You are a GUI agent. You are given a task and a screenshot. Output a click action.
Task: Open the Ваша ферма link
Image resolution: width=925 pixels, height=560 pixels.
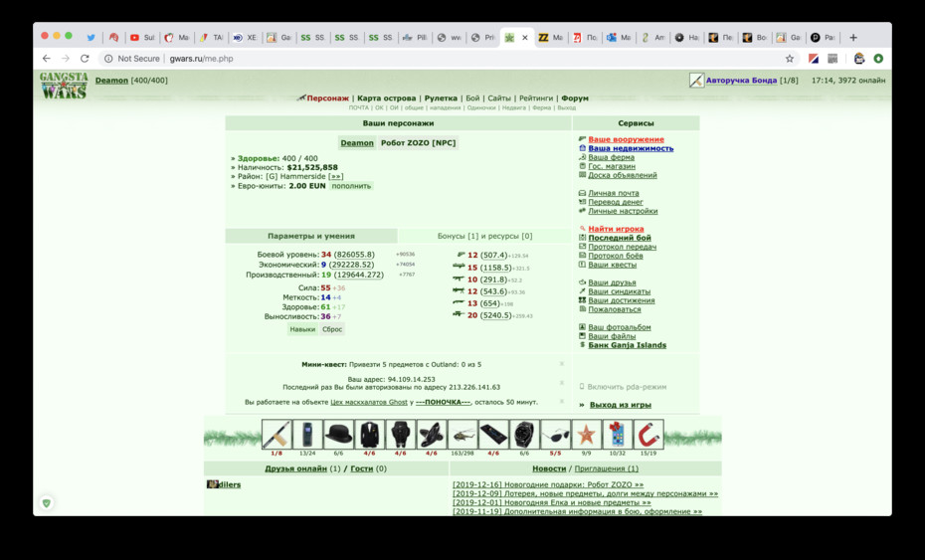click(611, 157)
